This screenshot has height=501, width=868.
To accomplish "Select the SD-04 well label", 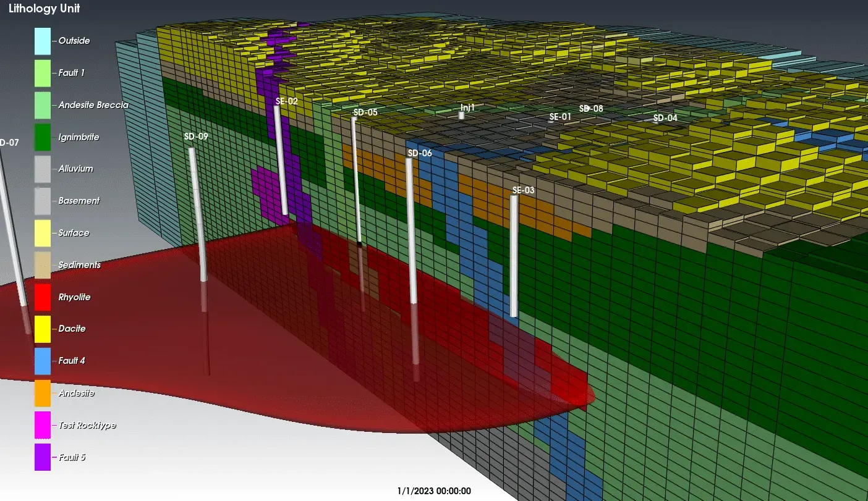I will [665, 117].
